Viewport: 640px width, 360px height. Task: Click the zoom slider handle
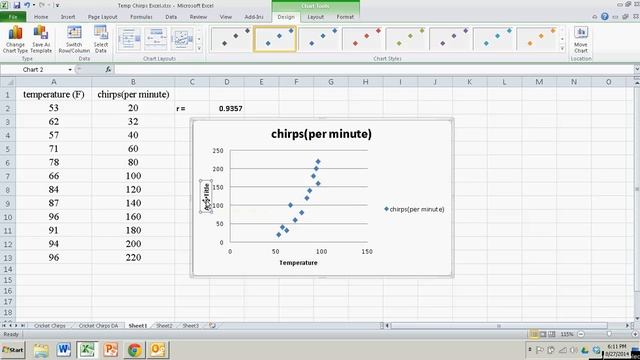[x=609, y=334]
